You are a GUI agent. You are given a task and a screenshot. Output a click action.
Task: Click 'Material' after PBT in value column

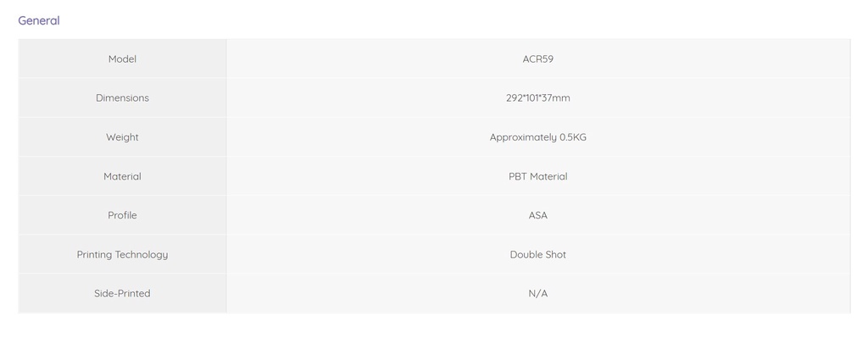pyautogui.click(x=549, y=176)
